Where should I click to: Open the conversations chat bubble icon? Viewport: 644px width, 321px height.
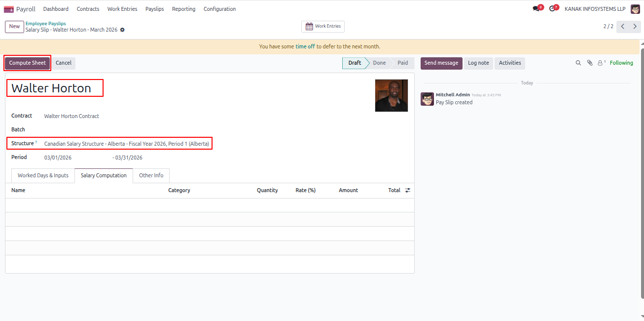click(x=536, y=9)
